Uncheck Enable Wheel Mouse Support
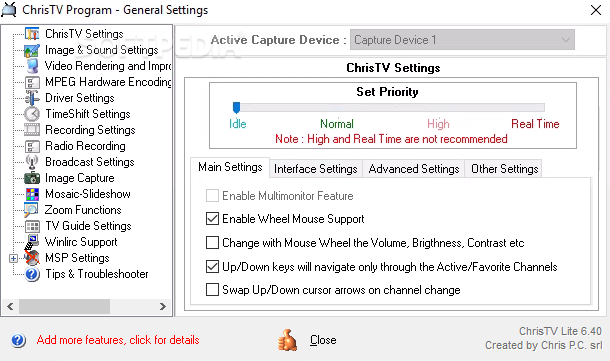Image resolution: width=610 pixels, height=361 pixels. [212, 219]
